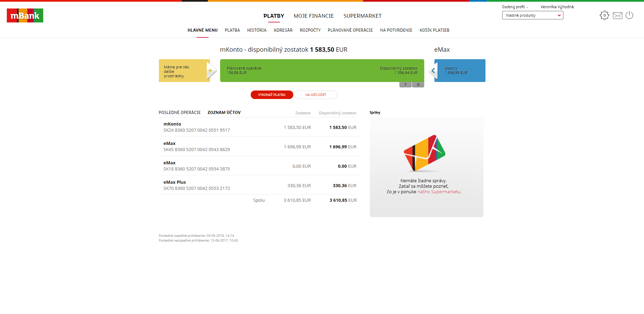Open Košík platieb menu item
The width and height of the screenshot is (644, 314).
click(x=434, y=30)
